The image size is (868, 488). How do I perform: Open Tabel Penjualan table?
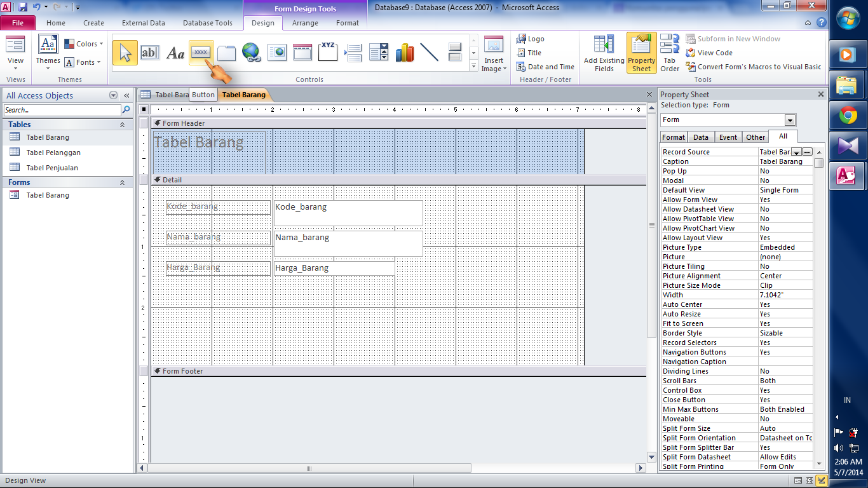pyautogui.click(x=52, y=168)
